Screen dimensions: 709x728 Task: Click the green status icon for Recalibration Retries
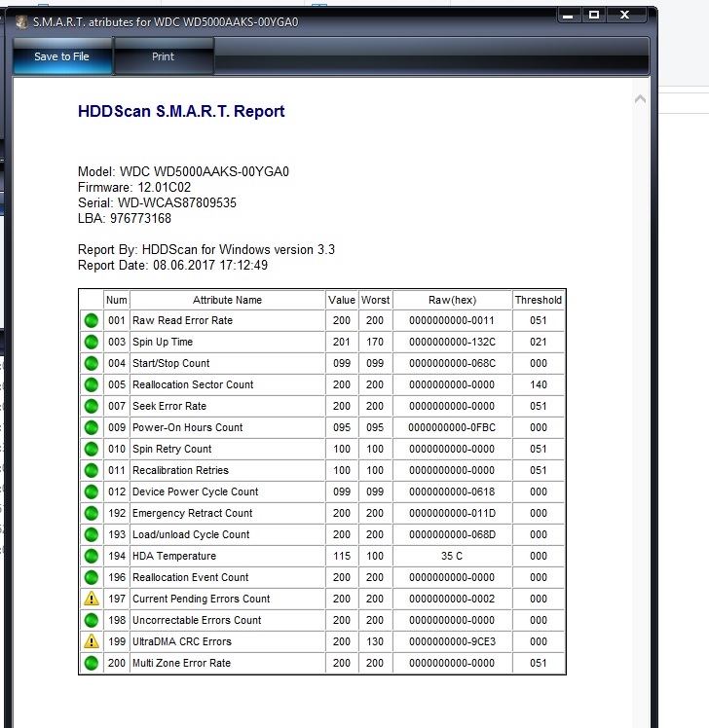(92, 470)
